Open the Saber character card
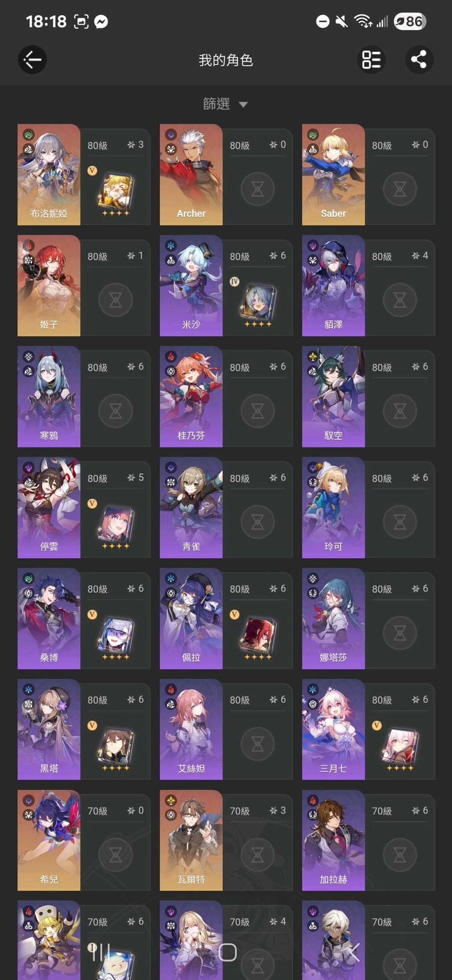 click(x=333, y=175)
